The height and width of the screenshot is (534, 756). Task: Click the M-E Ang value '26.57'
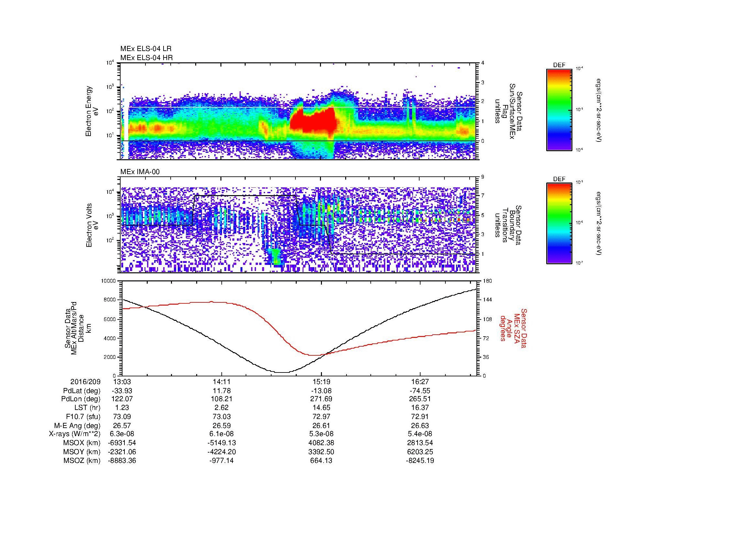tap(122, 425)
